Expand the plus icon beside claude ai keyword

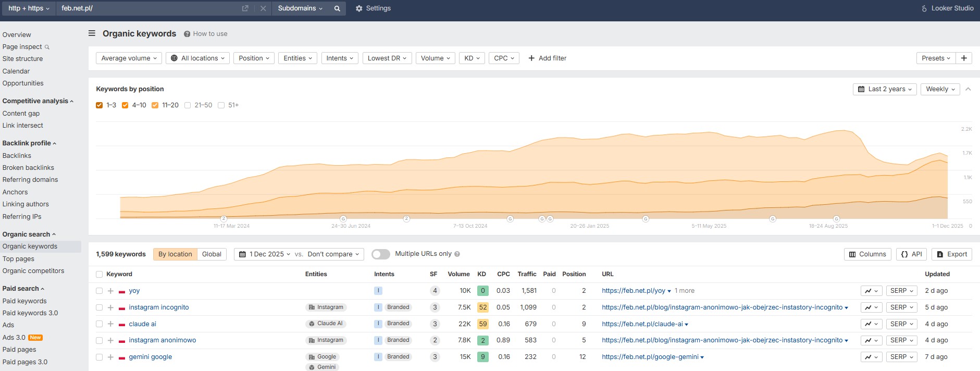click(110, 324)
